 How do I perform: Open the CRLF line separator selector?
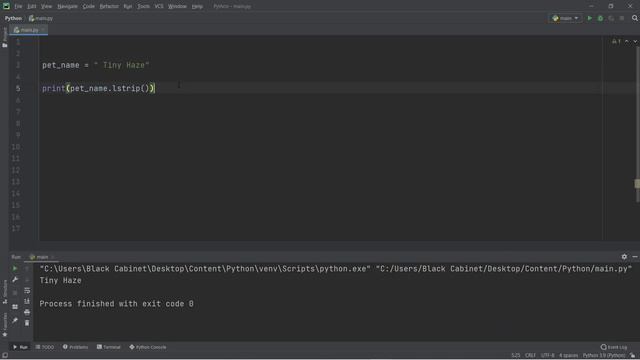[x=530, y=356]
